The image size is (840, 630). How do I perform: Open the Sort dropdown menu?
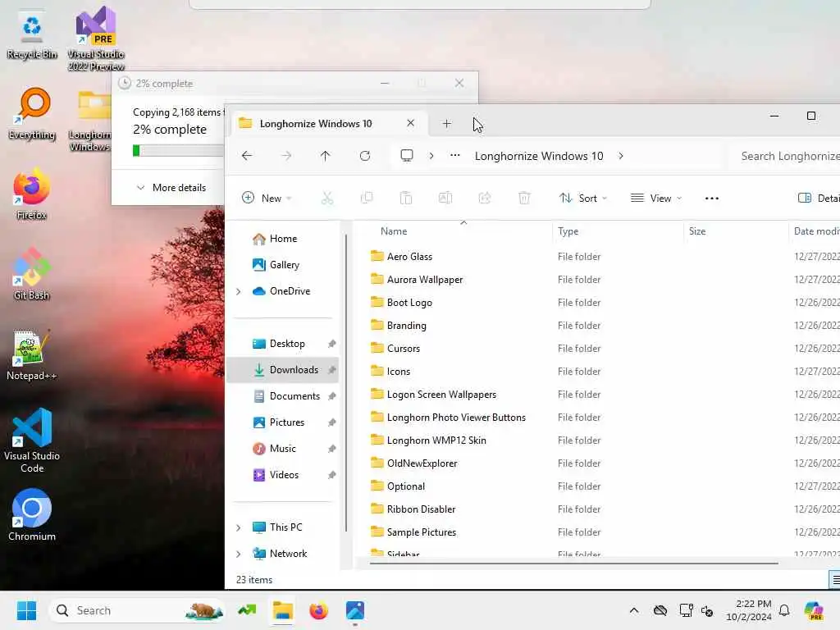point(583,199)
